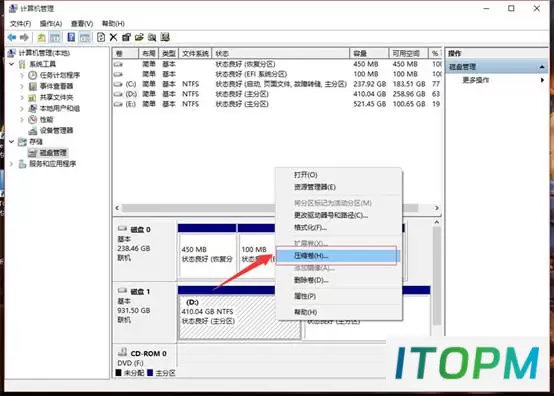The width and height of the screenshot is (554, 396).
Task: Open the 查看(V) menu
Action: 82,24
